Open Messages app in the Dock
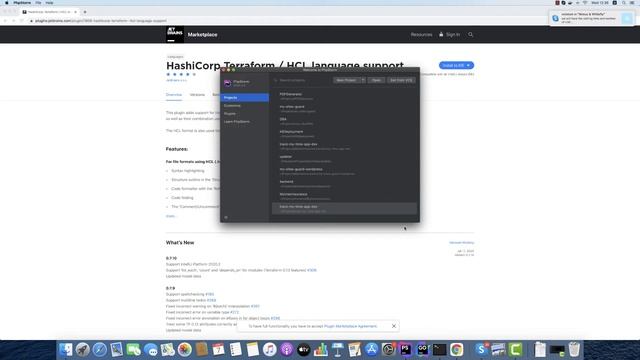The image size is (640, 360). click(151, 349)
